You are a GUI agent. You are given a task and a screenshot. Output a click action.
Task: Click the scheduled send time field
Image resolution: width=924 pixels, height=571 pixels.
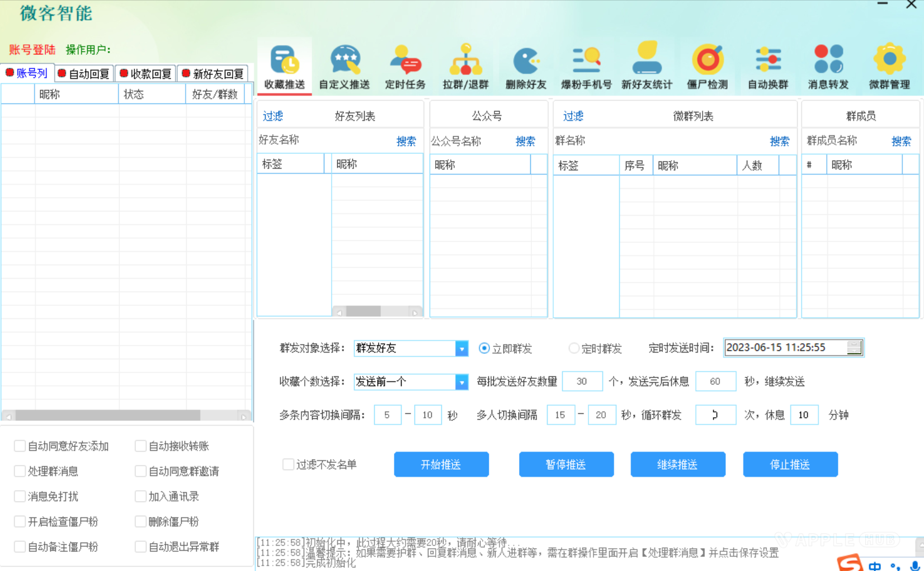pyautogui.click(x=789, y=348)
